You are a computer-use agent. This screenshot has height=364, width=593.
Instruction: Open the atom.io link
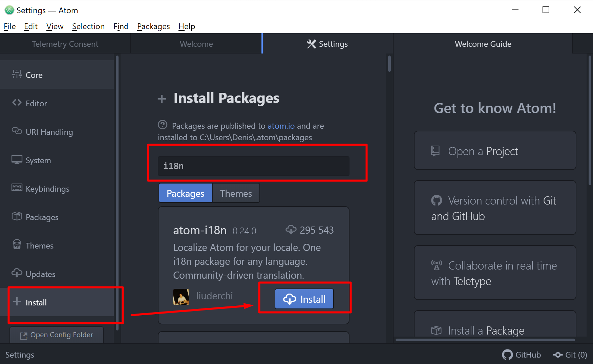click(x=281, y=126)
